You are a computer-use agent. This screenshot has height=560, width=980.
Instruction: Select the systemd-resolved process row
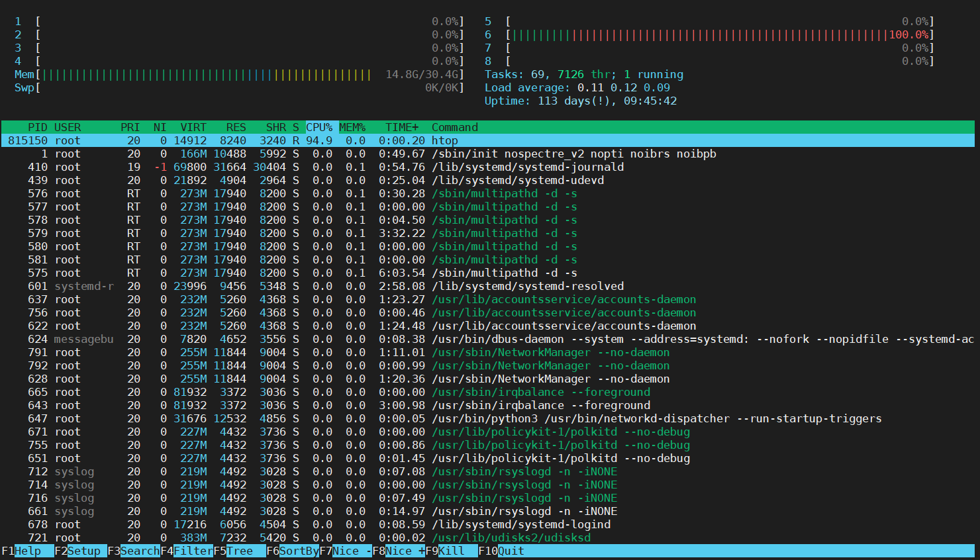(488, 286)
